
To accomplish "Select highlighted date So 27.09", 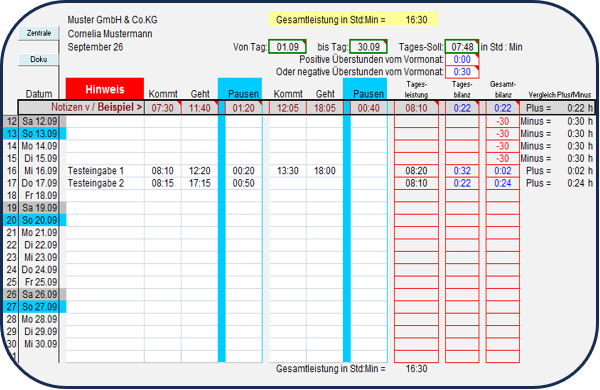I will pyautogui.click(x=39, y=307).
